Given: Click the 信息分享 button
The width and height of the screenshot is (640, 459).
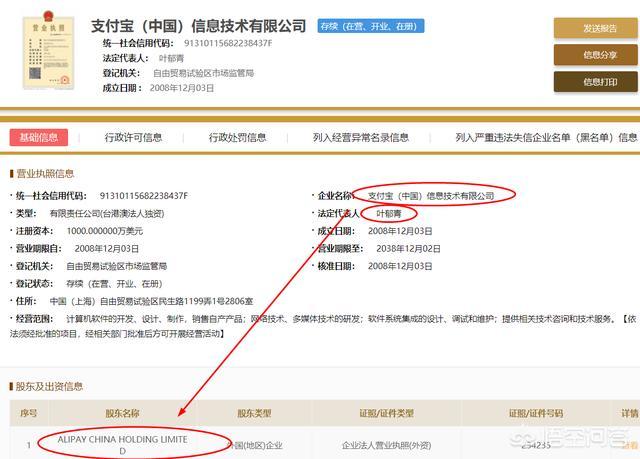Looking at the screenshot, I should click(596, 55).
